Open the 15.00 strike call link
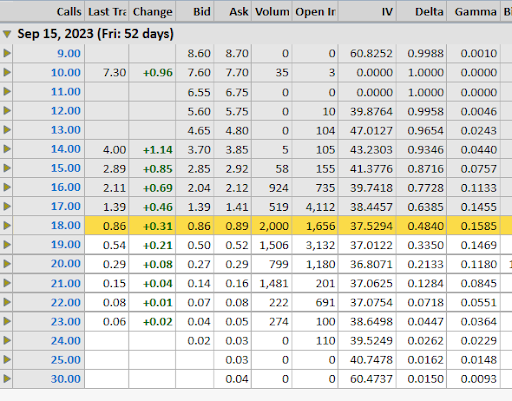512x401 pixels. pyautogui.click(x=66, y=168)
